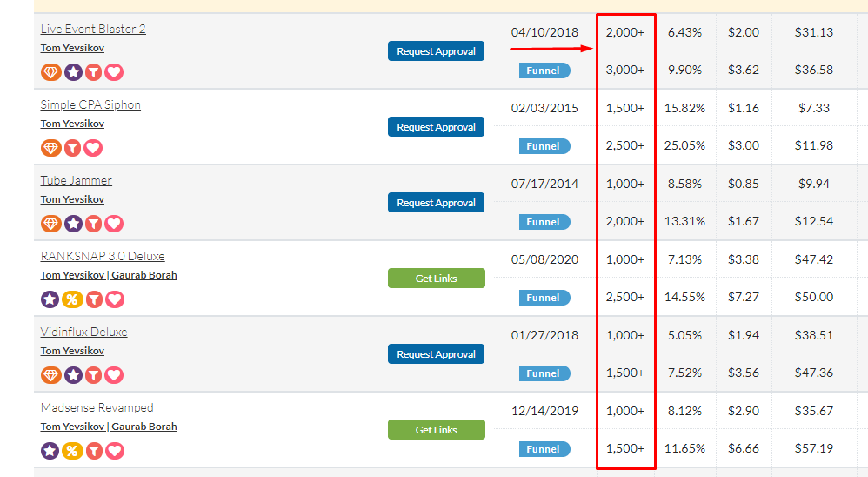
Task: Click funnel icon in Simple CPA Siphon row
Action: click(72, 148)
